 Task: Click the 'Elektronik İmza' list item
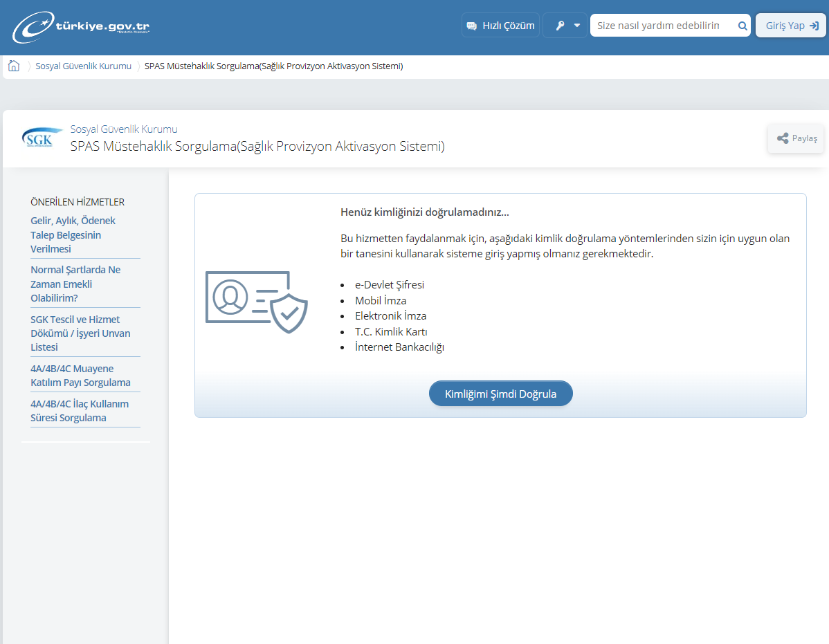pos(391,316)
